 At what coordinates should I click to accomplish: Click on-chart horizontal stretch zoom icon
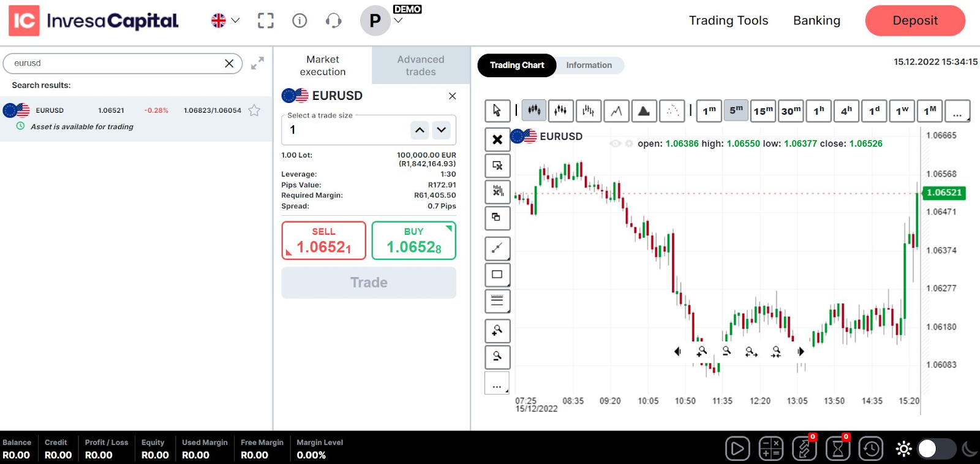coord(752,351)
